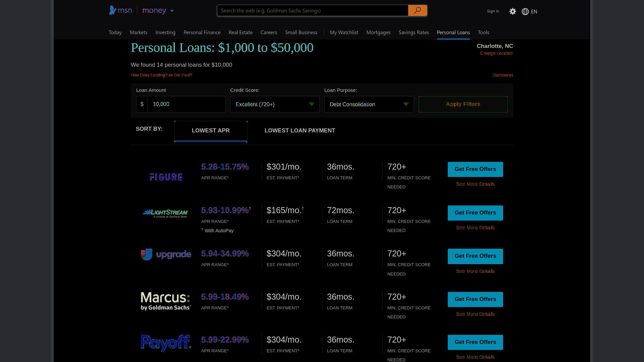Click How Does LendingTree Get Paid link
The height and width of the screenshot is (362, 644).
pos(161,75)
